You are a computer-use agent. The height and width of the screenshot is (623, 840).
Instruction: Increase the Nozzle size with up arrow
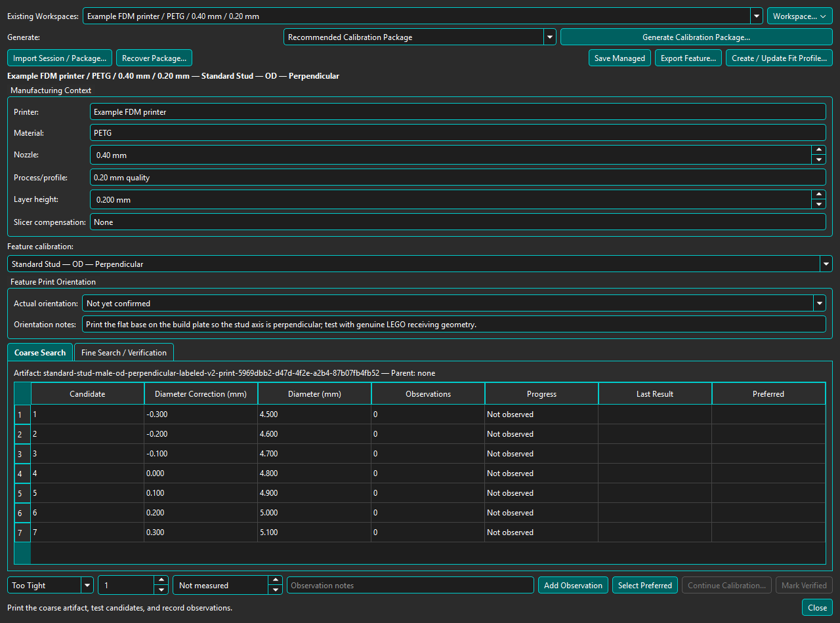[818, 150]
